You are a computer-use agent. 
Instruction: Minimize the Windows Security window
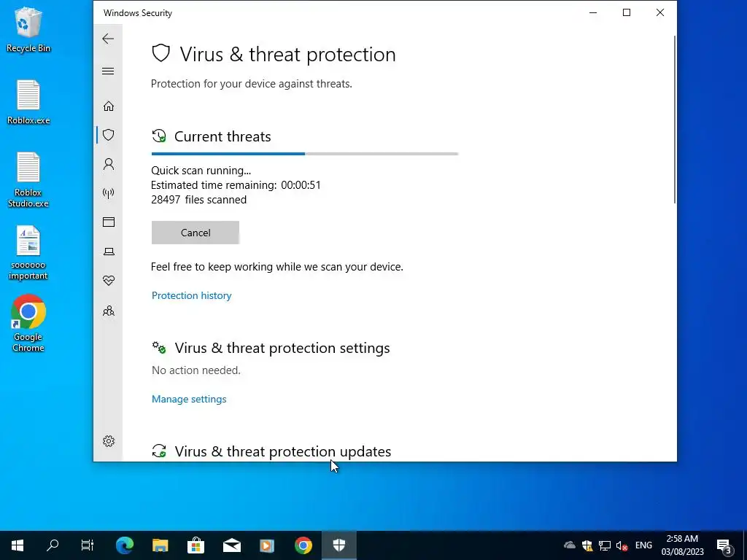[x=593, y=13]
